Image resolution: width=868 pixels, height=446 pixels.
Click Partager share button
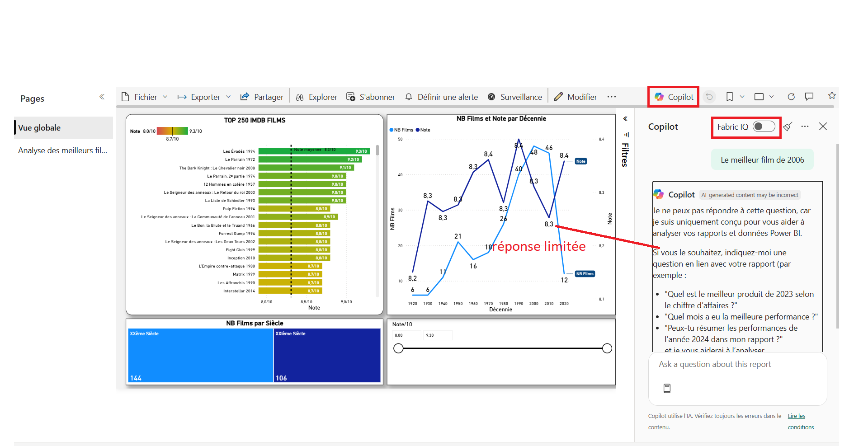[262, 97]
